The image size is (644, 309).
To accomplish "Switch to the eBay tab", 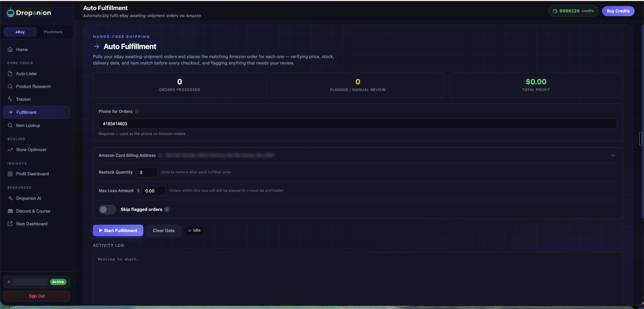I will pos(20,32).
